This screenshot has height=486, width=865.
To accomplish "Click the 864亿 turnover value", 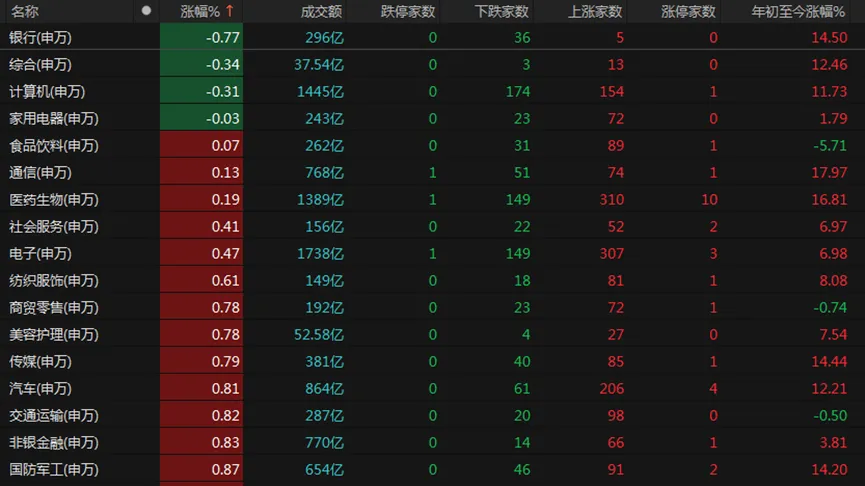I will tap(324, 389).
